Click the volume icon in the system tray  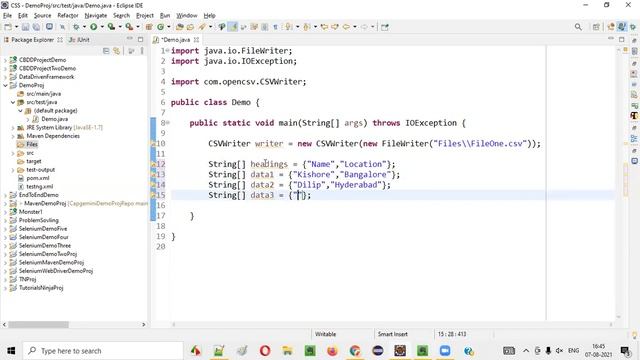coord(559,351)
